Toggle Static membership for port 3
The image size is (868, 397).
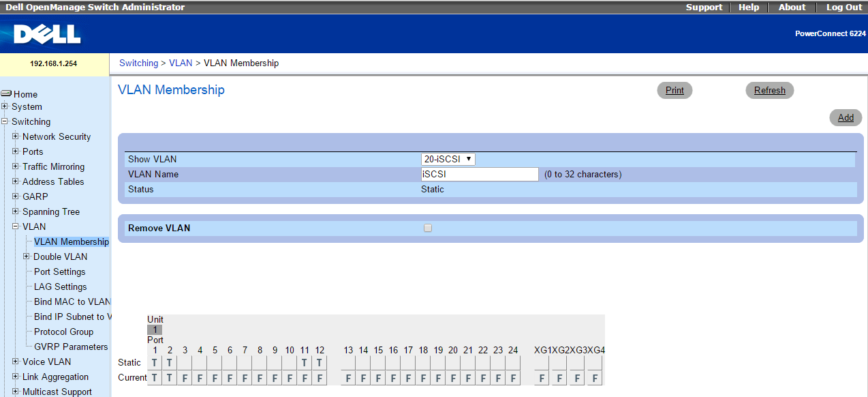pos(185,362)
